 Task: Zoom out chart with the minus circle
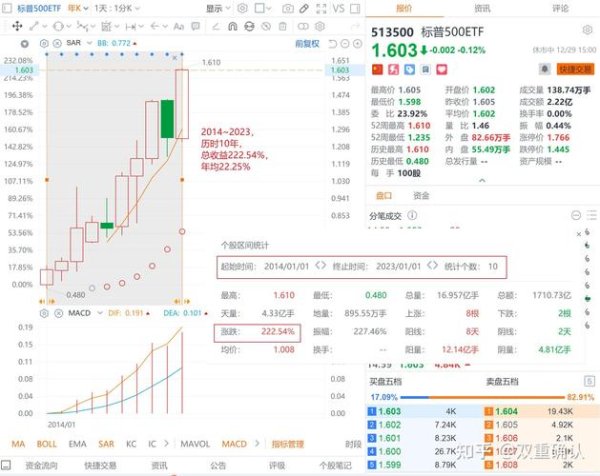pos(345,44)
